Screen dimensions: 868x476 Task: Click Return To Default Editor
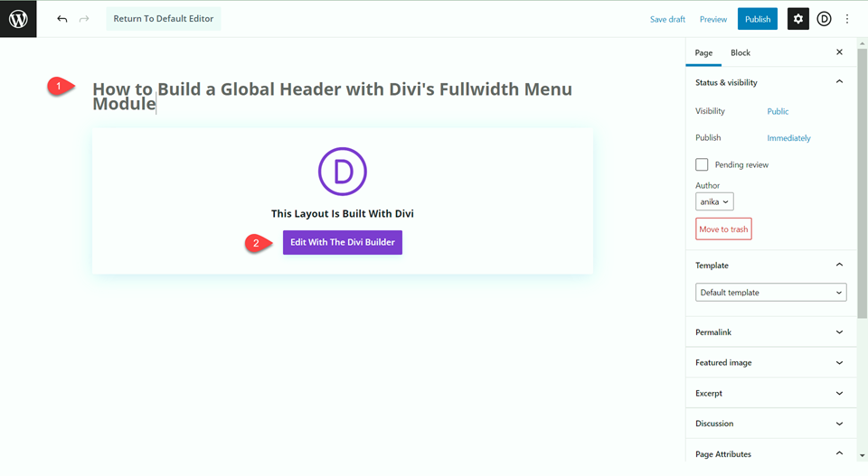pyautogui.click(x=164, y=19)
